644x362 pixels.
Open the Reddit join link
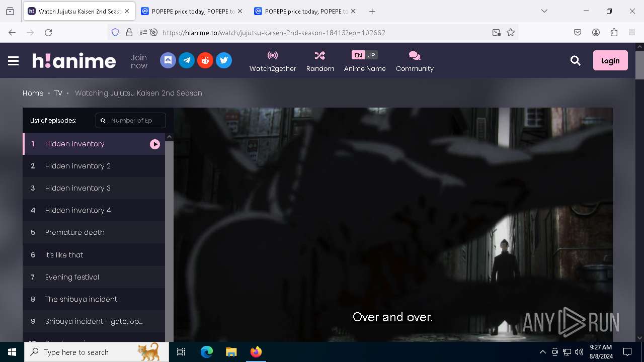coord(205,60)
